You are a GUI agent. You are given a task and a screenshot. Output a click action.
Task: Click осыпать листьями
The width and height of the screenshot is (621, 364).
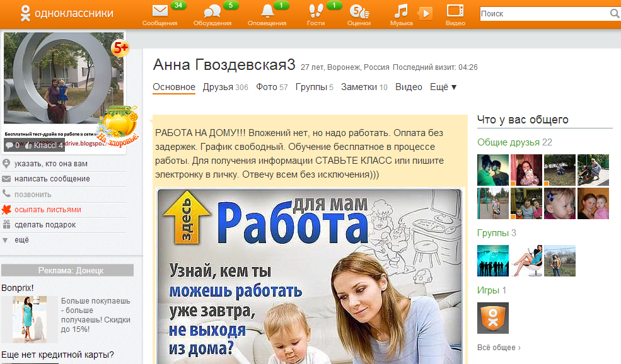click(48, 210)
